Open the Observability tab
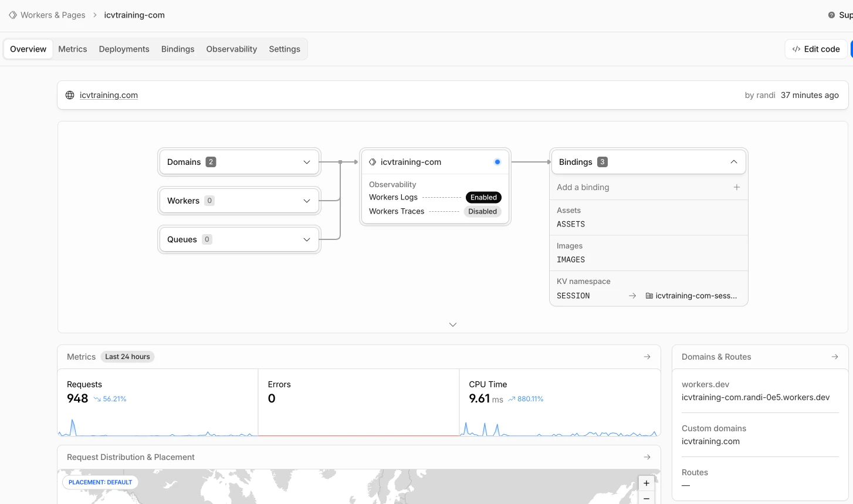The height and width of the screenshot is (504, 853). pyautogui.click(x=231, y=49)
